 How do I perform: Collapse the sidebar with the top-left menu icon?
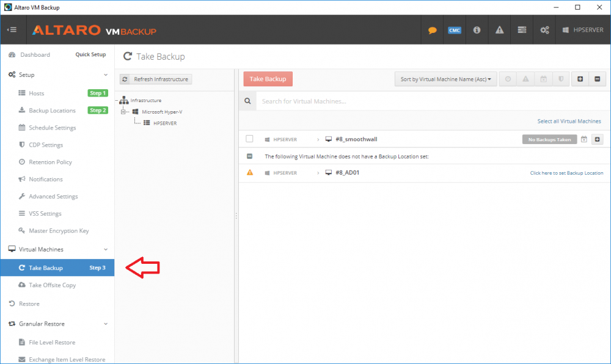[x=12, y=29]
